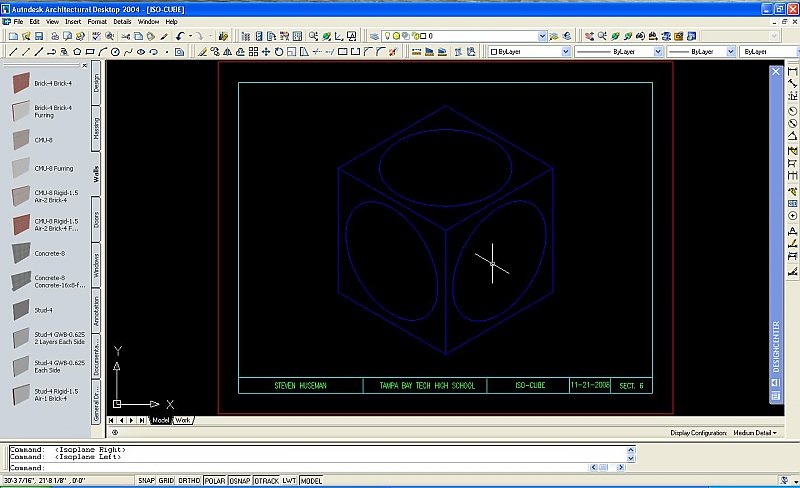Expand the Undo history dropdown arrow
The height and width of the screenshot is (488, 800).
190,36
